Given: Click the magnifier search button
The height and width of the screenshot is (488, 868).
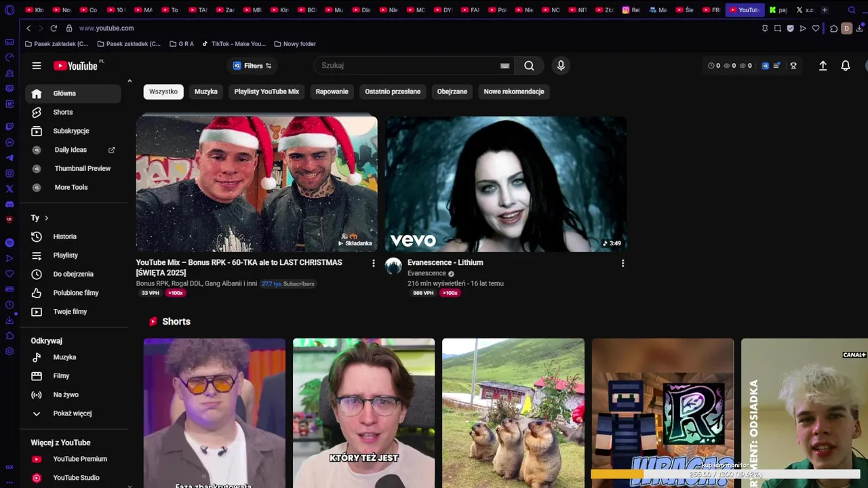Looking at the screenshot, I should (529, 66).
